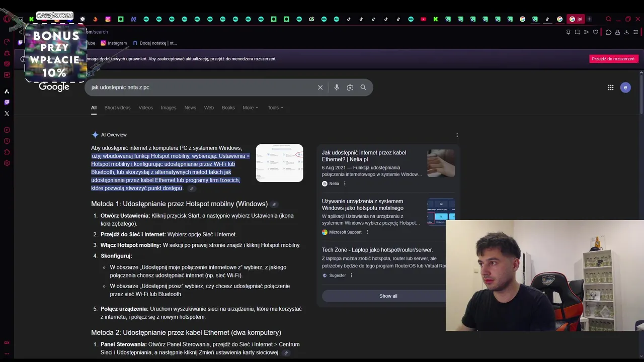Image resolution: width=644 pixels, height=362 pixels.
Task: Open Microsoft Support hotspot article link
Action: click(362, 205)
